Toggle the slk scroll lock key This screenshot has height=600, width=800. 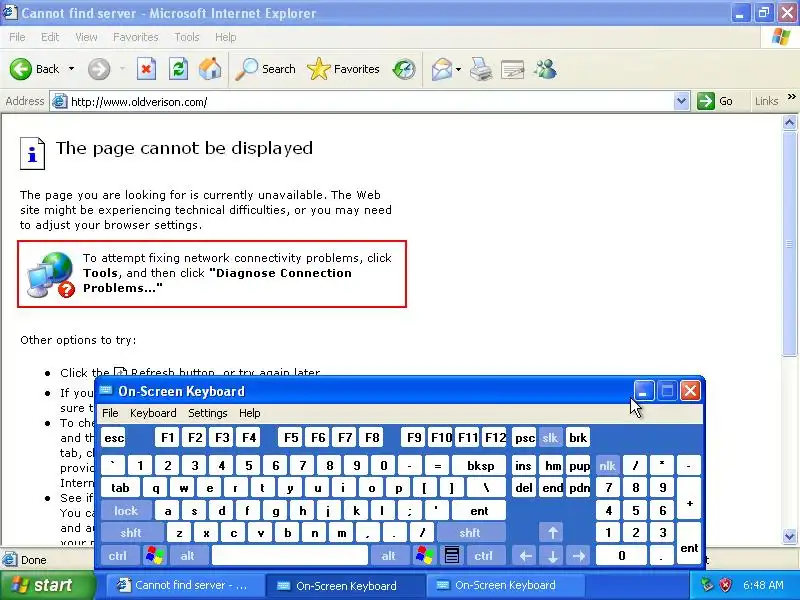coord(550,438)
